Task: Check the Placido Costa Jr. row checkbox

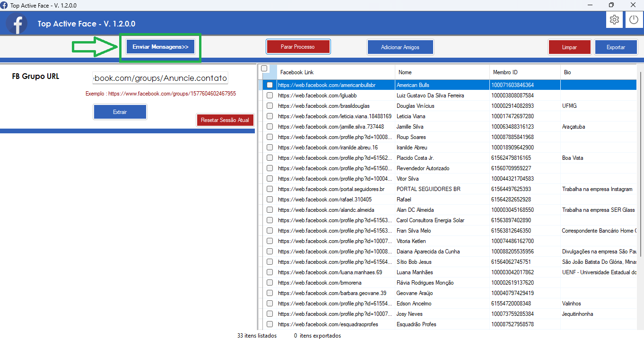Action: tap(270, 158)
